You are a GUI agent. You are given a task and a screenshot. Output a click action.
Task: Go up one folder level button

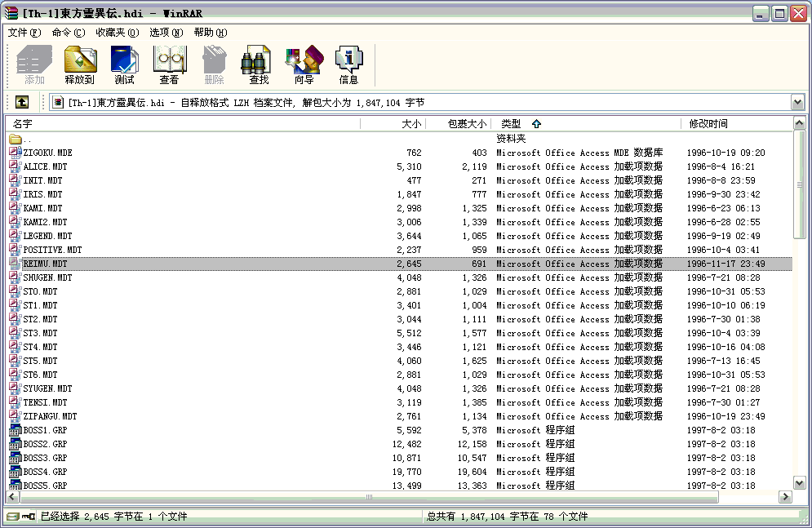tap(22, 102)
